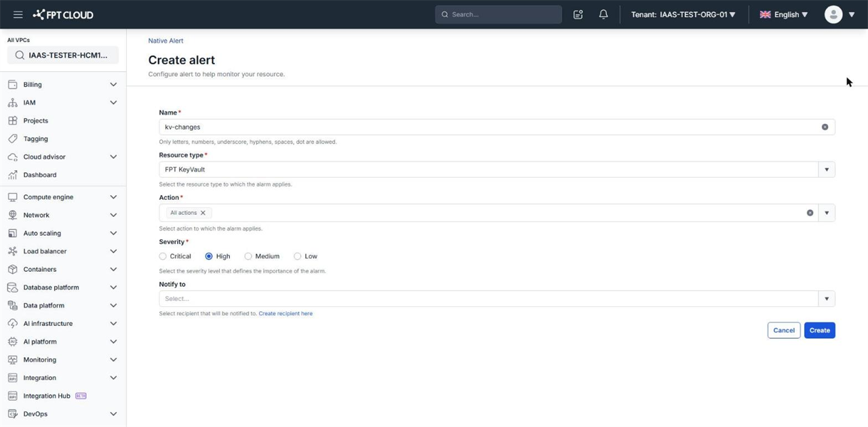Open the user avatar icon
The image size is (868, 427).
833,14
